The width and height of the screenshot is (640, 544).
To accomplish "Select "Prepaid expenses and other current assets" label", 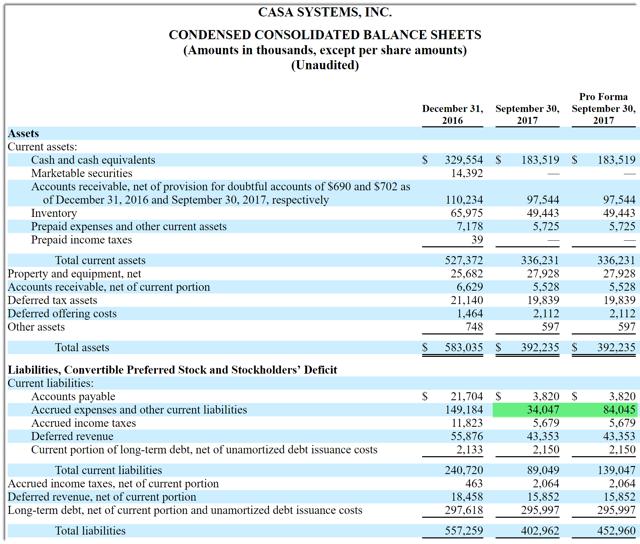I will 129,226.
